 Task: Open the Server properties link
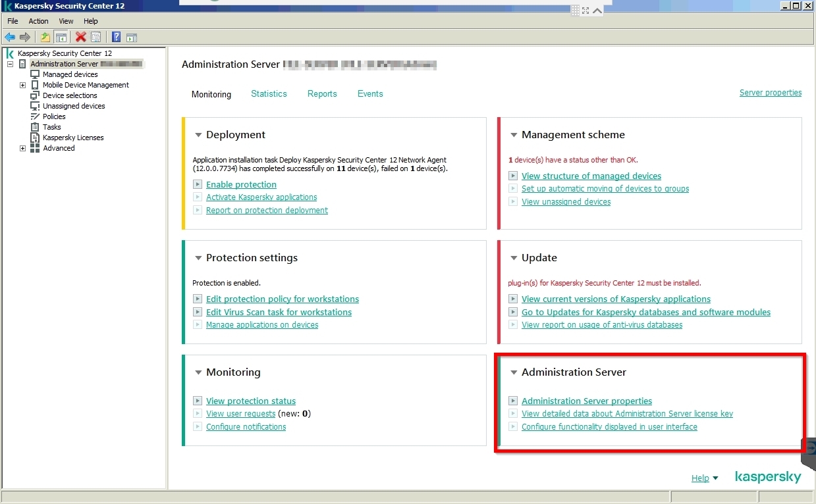click(771, 93)
